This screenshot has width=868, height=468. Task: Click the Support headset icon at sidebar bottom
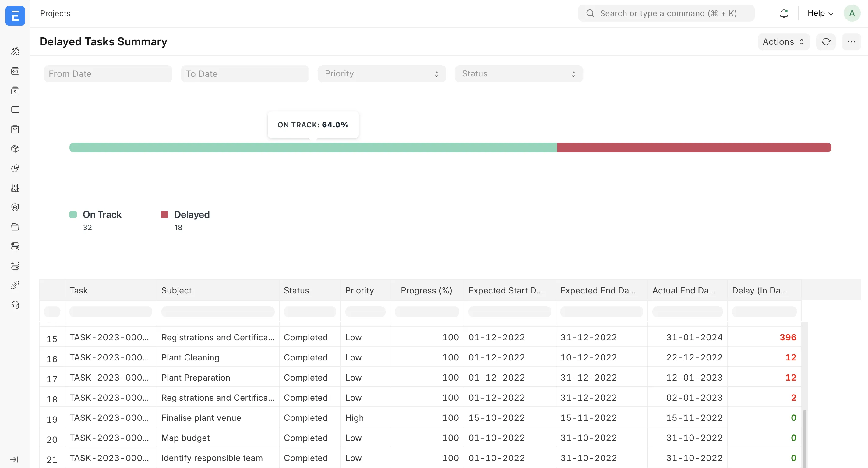click(x=15, y=304)
